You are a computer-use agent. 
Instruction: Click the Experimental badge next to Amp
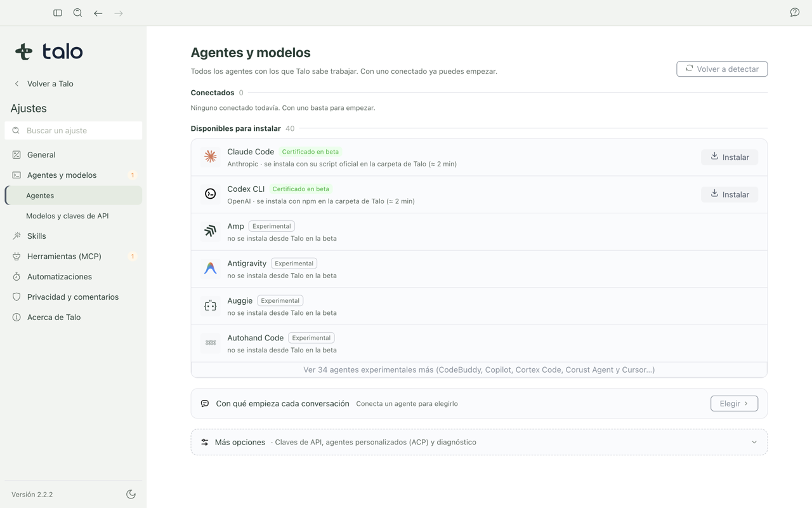pyautogui.click(x=272, y=226)
